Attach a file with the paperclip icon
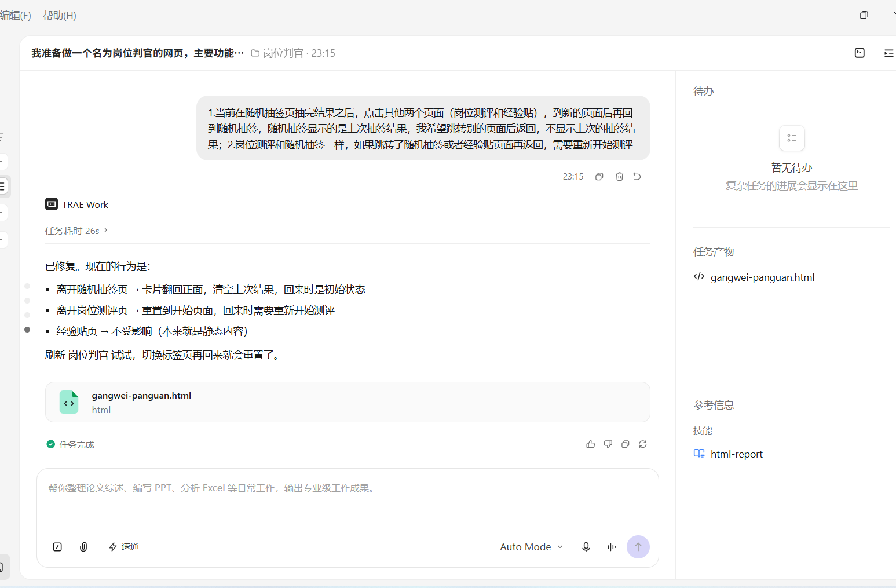 coord(83,547)
